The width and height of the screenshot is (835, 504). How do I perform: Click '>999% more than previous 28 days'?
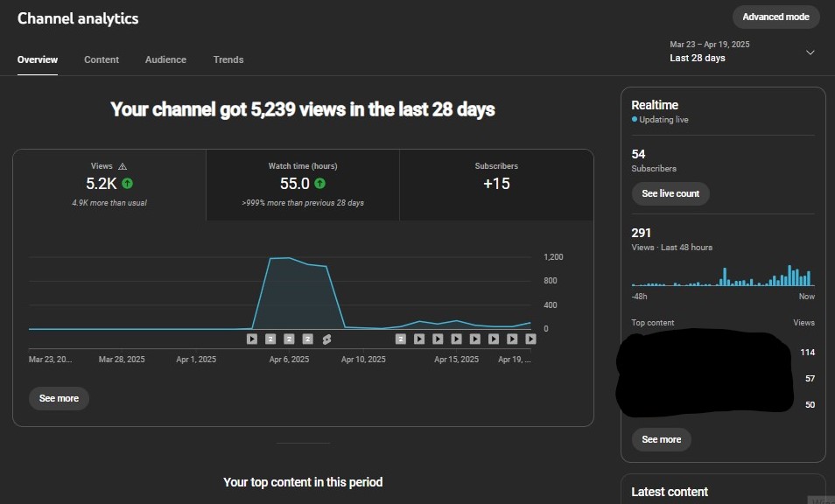pos(303,203)
